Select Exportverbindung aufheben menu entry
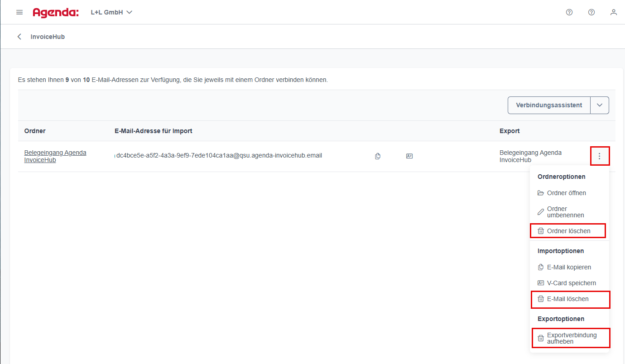This screenshot has height=364, width=625. click(x=571, y=338)
